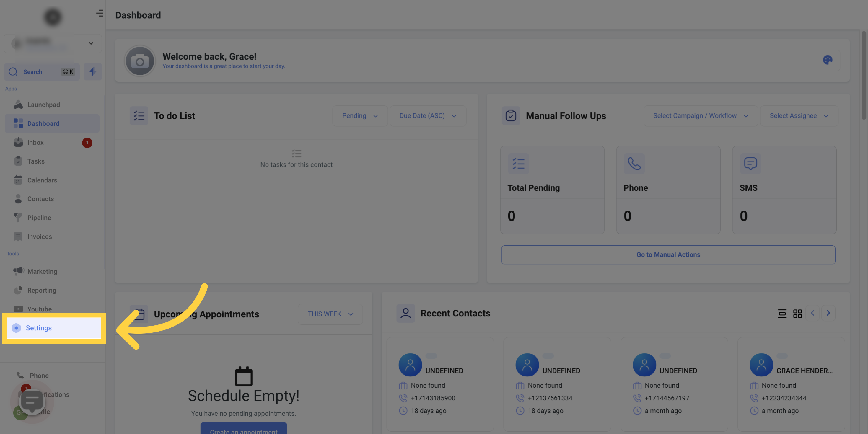
Task: Click the agency logo at top of sidebar
Action: click(53, 17)
